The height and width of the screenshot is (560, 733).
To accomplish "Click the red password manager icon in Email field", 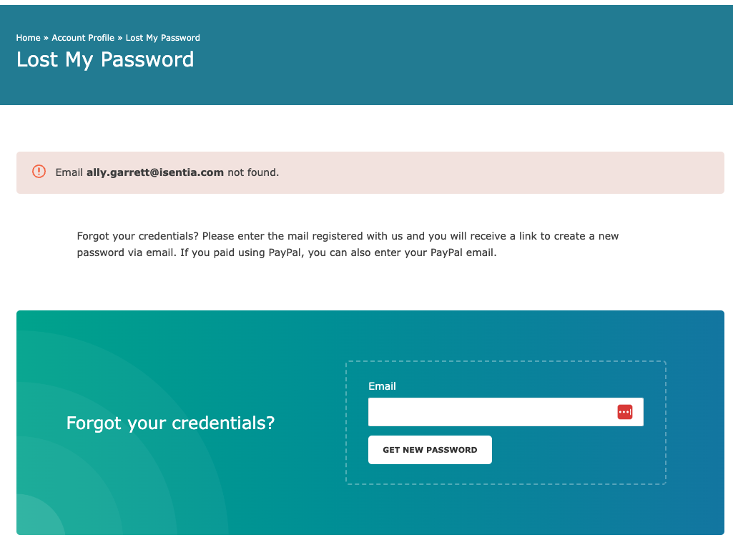I will pos(624,412).
